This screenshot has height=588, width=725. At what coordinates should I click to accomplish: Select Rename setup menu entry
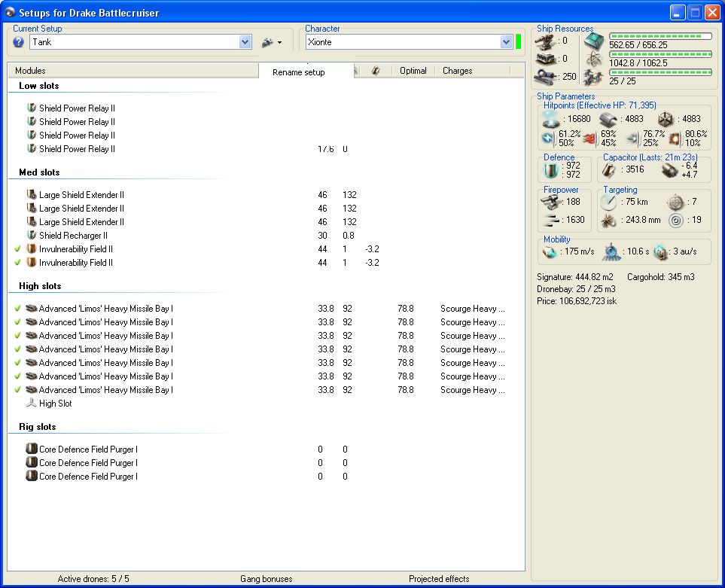point(299,72)
